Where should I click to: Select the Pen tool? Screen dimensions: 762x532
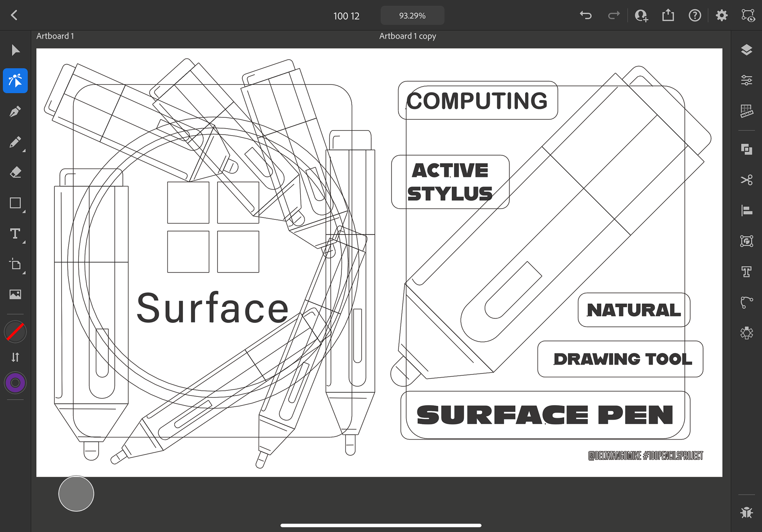[x=15, y=111]
